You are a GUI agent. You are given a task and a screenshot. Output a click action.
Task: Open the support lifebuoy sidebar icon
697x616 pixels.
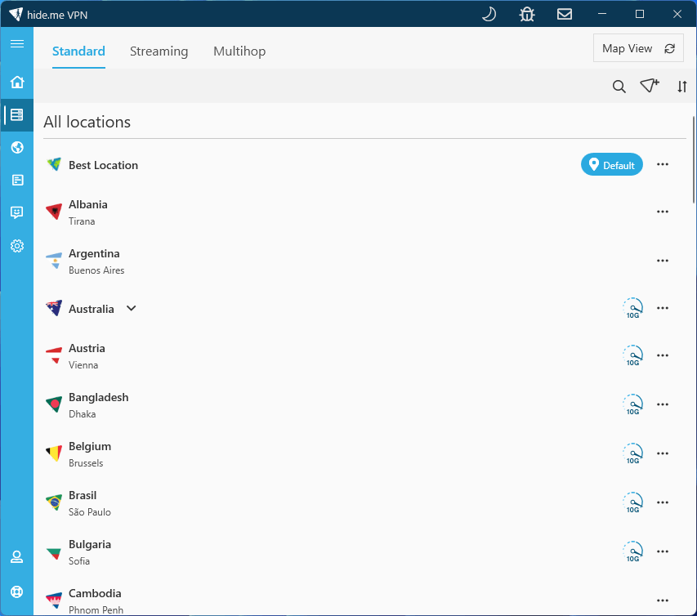click(17, 591)
